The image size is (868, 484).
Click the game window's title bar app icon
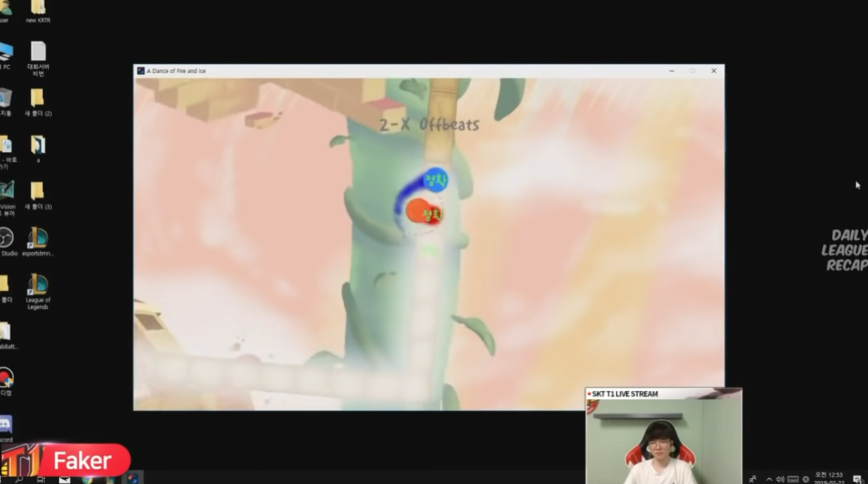point(140,71)
